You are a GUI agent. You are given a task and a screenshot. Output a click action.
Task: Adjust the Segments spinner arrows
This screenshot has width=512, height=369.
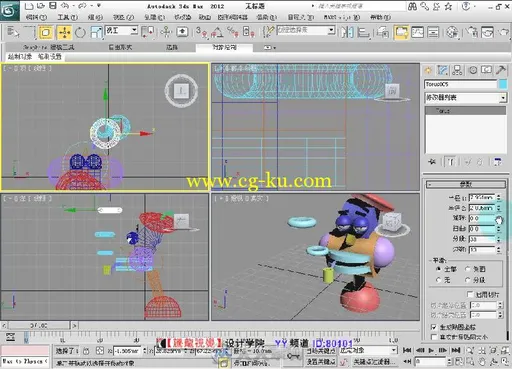coord(499,239)
